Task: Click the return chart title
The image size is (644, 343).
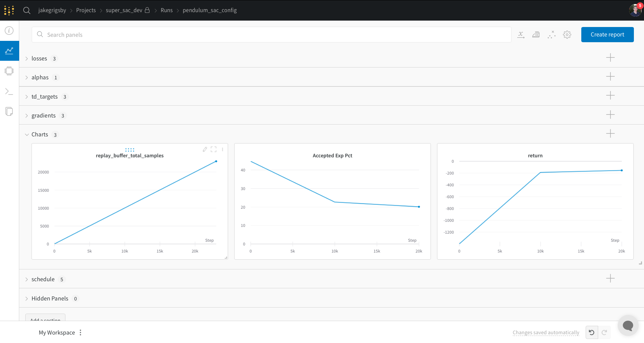Action: pyautogui.click(x=535, y=156)
